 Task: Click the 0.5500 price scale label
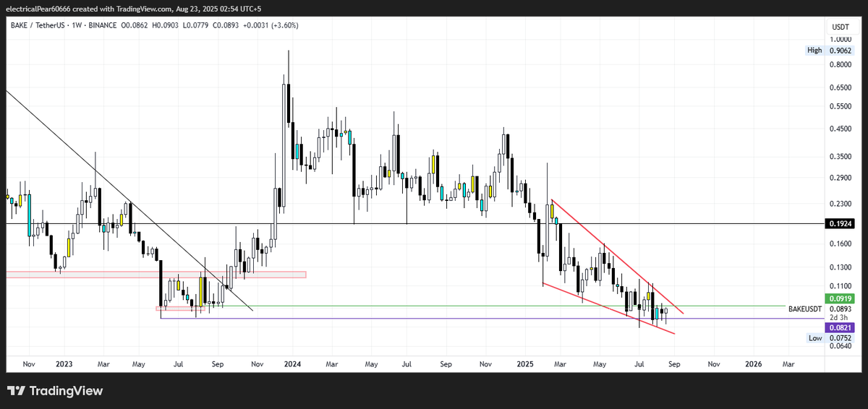click(x=841, y=106)
